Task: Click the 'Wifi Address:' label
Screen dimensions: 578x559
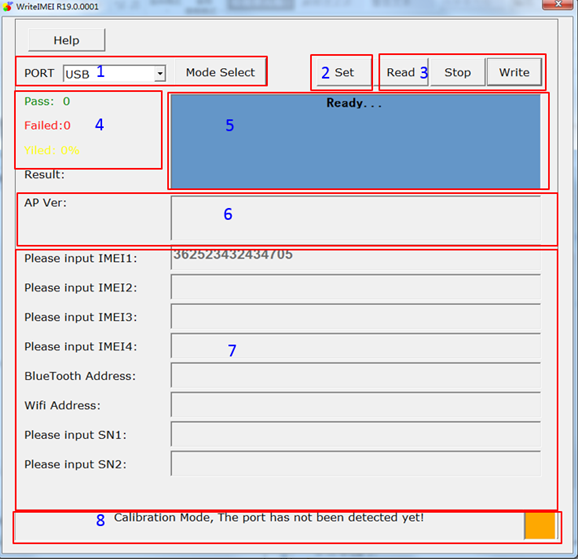Action: click(62, 406)
